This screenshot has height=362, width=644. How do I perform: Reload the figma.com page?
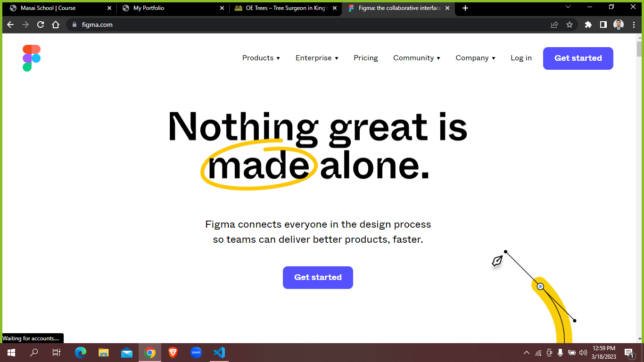(41, 25)
